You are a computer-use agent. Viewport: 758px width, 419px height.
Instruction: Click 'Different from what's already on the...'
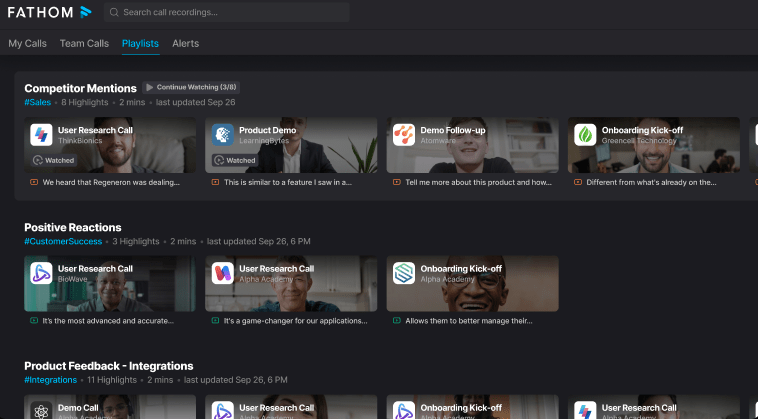(651, 182)
